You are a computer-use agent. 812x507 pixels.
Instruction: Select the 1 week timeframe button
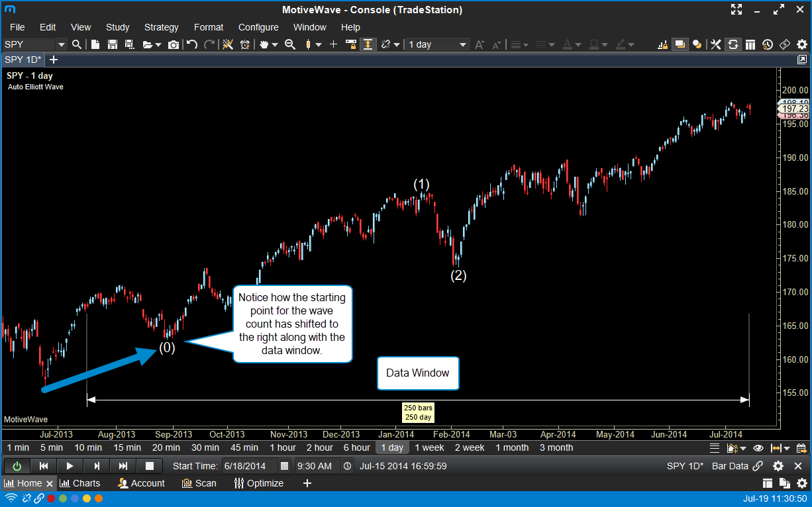click(429, 447)
